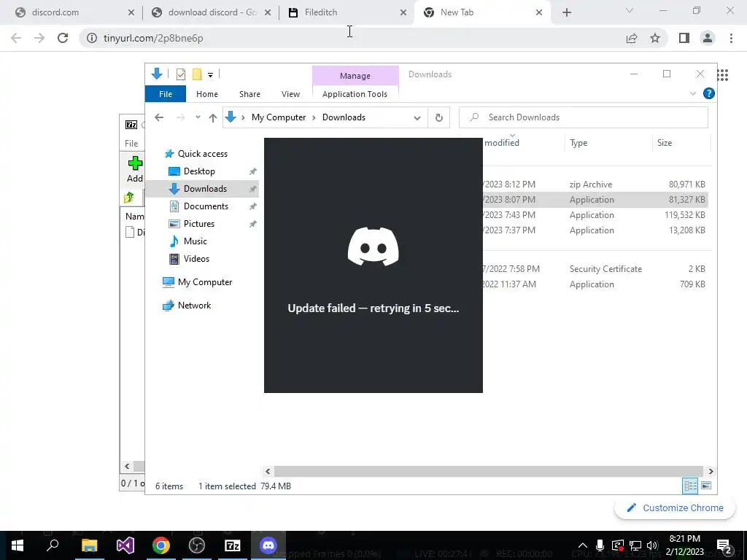
Task: Click the 7-Zip Add green plus button
Action: (x=135, y=169)
